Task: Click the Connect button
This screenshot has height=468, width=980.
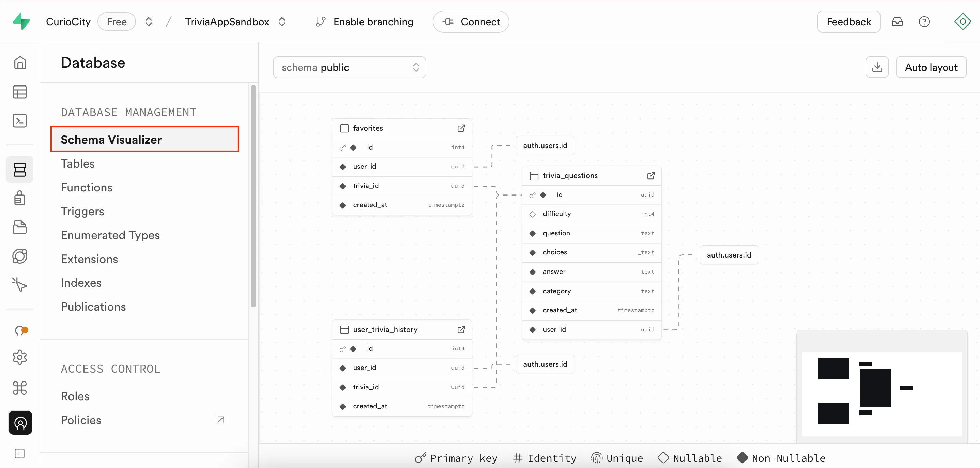Action: pyautogui.click(x=471, y=22)
